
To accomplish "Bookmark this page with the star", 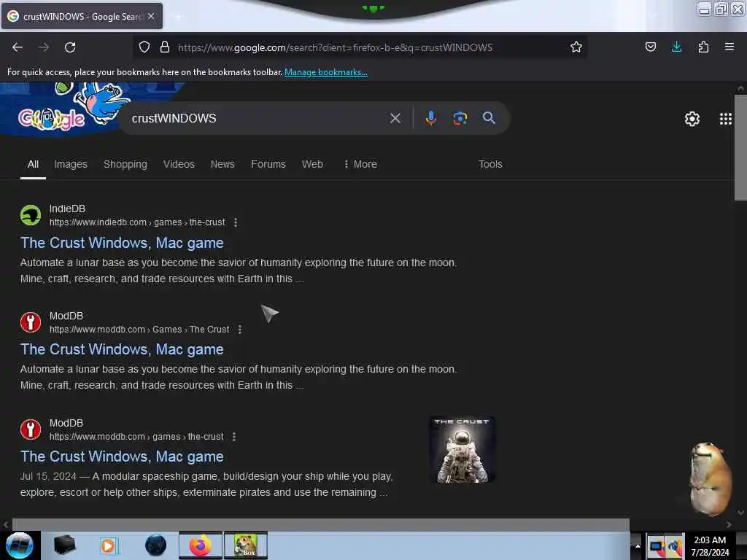I will point(576,47).
